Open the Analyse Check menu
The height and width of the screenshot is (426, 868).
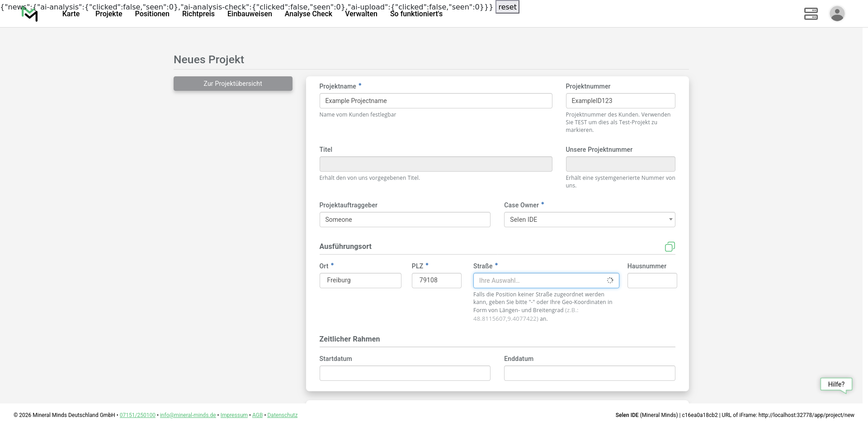(308, 14)
